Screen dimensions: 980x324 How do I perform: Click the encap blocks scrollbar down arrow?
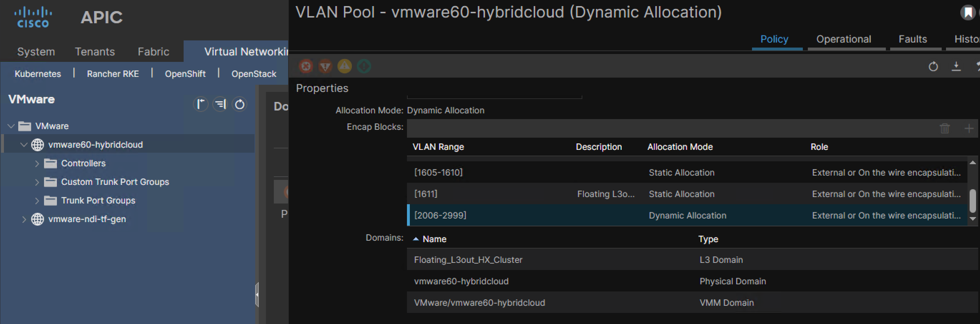tap(973, 219)
